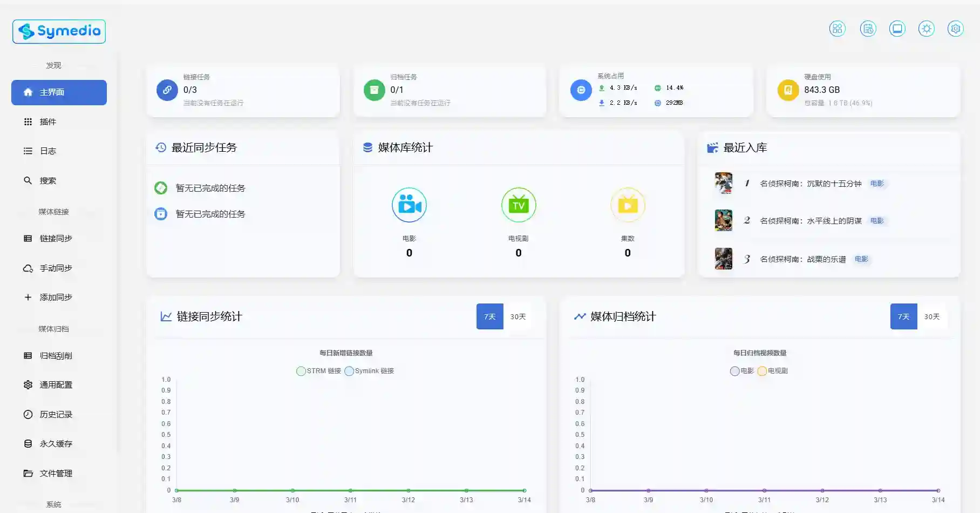Click the poster thumbnail of 名侦探柯南：沉默的十五分钟

coord(723,183)
